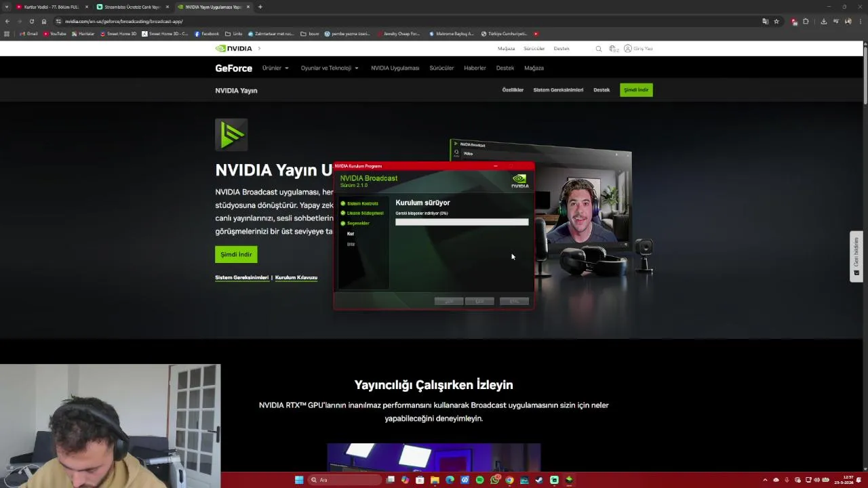Screen dimensions: 868x488
Task: Open Steam from taskbar
Action: [539, 480]
